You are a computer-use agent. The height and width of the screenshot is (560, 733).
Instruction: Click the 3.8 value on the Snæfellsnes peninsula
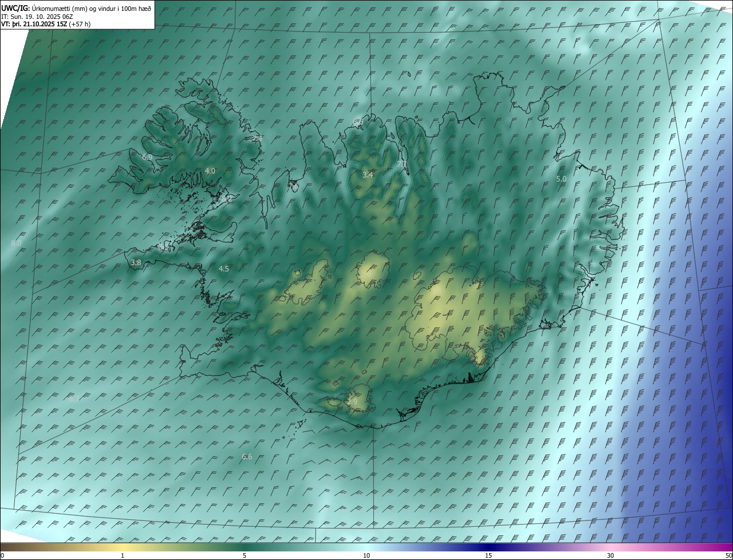[x=136, y=263]
